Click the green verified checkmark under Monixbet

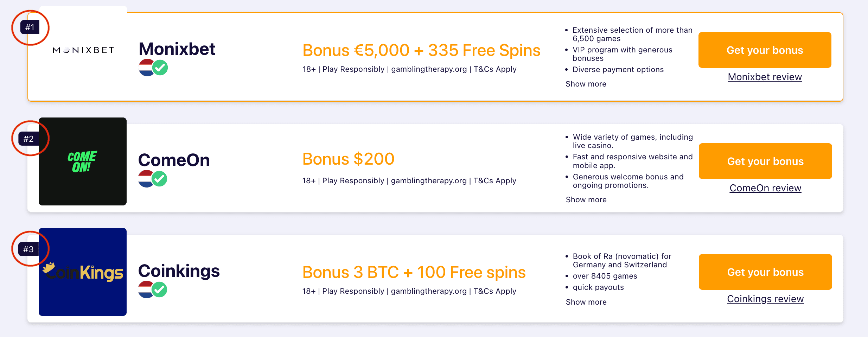[160, 68]
